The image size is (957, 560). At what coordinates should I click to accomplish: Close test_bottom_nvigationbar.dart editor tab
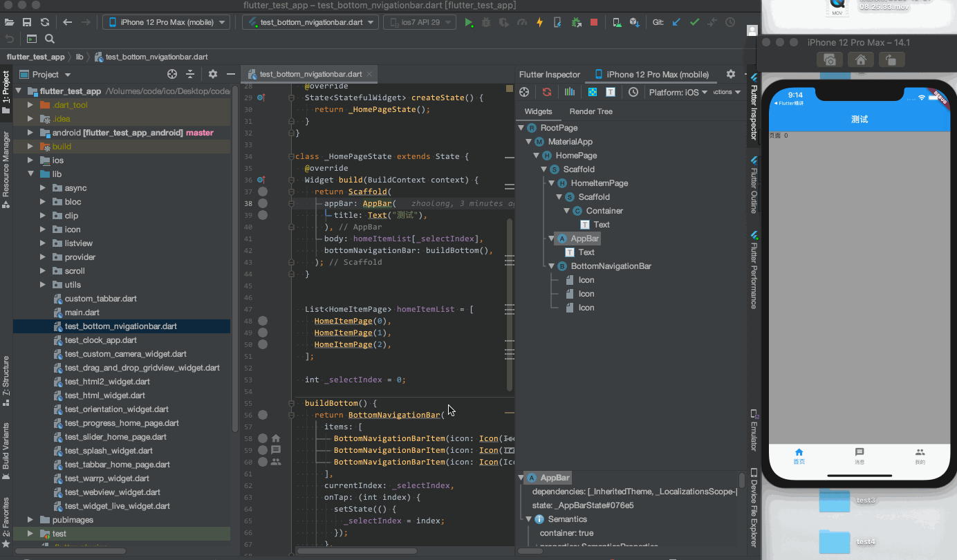(x=370, y=74)
